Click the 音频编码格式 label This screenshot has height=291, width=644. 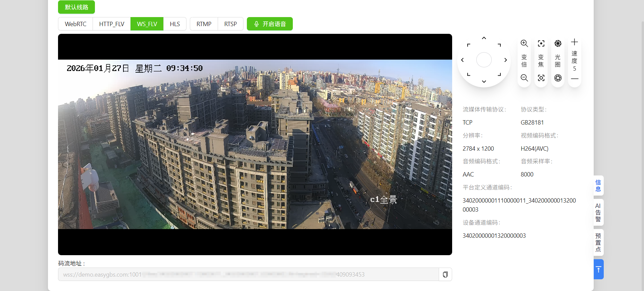click(481, 161)
